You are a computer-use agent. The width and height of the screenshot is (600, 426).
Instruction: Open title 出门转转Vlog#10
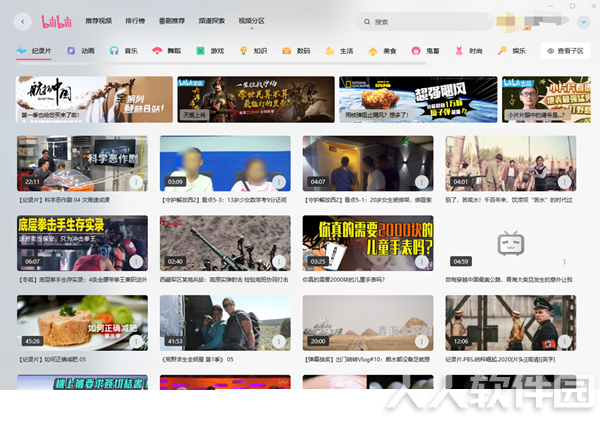tap(367, 359)
